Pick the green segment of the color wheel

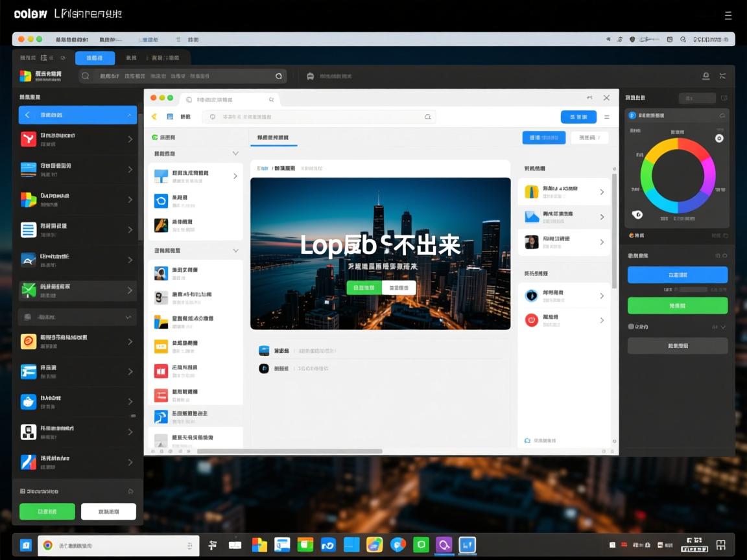click(645, 172)
